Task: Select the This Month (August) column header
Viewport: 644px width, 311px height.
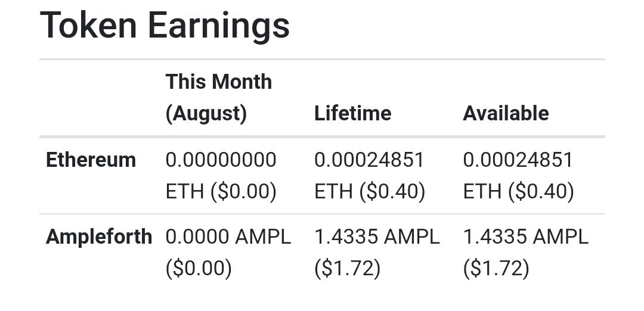Action: tap(218, 97)
